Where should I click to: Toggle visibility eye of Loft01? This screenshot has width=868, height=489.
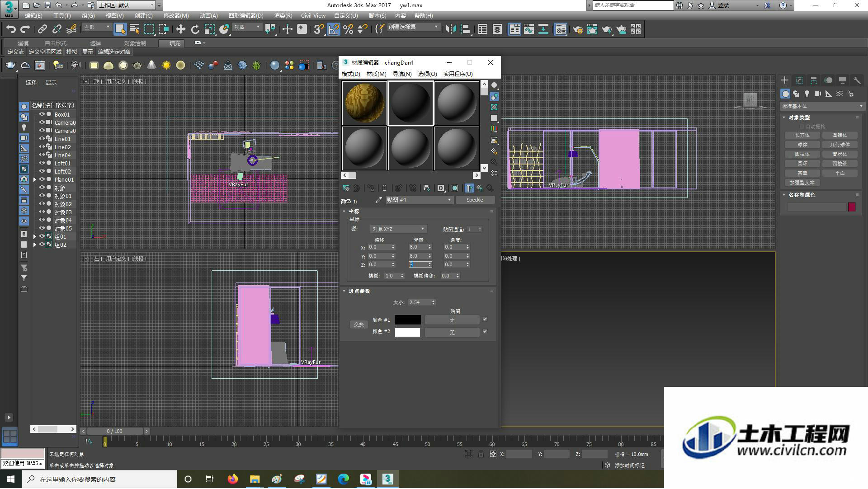42,163
